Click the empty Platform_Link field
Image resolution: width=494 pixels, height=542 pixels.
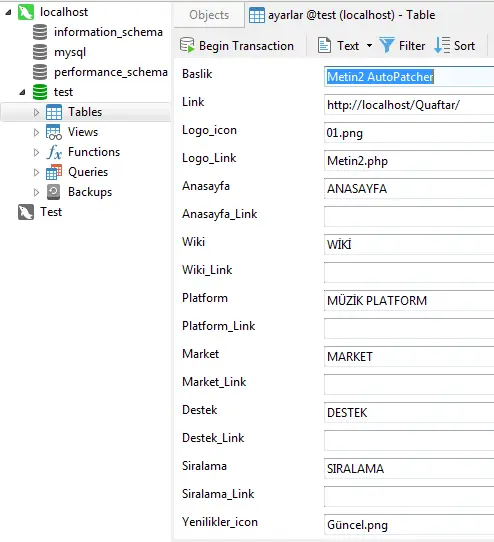[x=409, y=329]
